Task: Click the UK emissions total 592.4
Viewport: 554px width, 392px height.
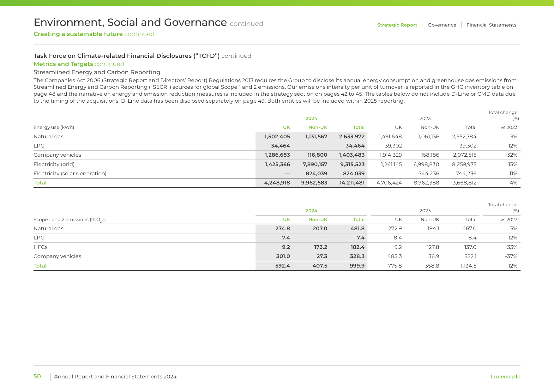Action: pos(282,266)
